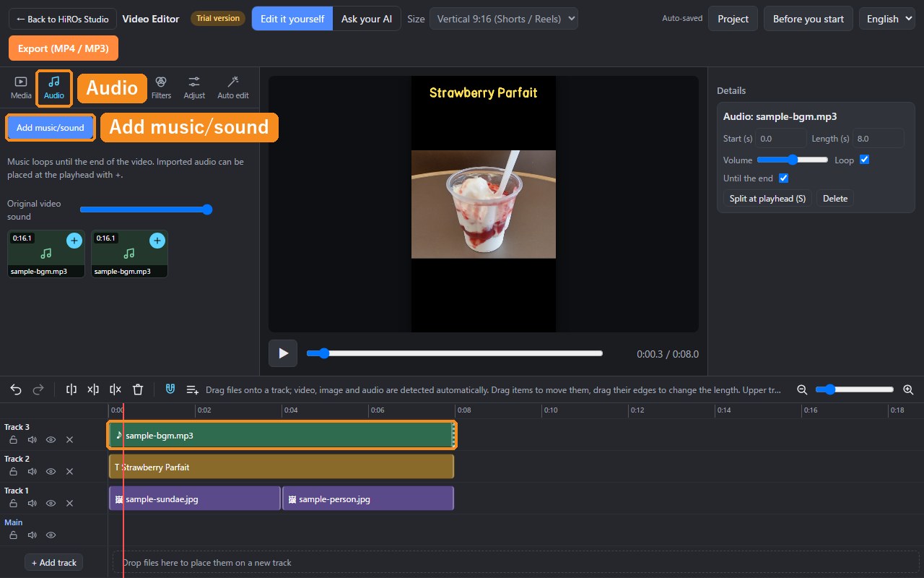
Task: Zoom out the timeline with the minus magnifier
Action: (x=802, y=389)
